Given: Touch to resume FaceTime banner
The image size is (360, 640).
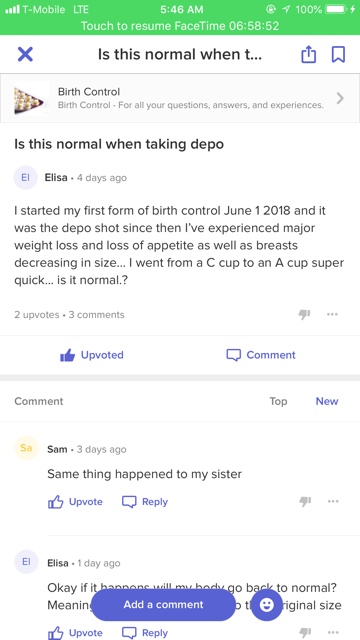Looking at the screenshot, I should coord(180,26).
